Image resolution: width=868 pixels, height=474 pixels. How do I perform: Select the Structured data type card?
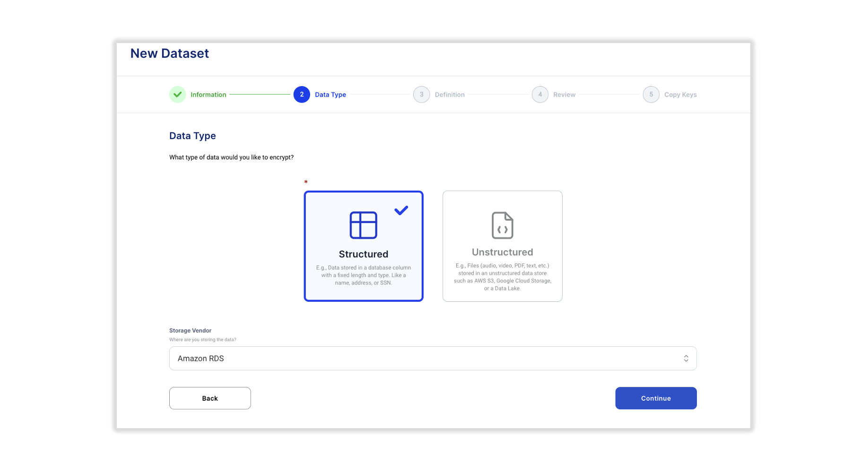click(x=364, y=246)
